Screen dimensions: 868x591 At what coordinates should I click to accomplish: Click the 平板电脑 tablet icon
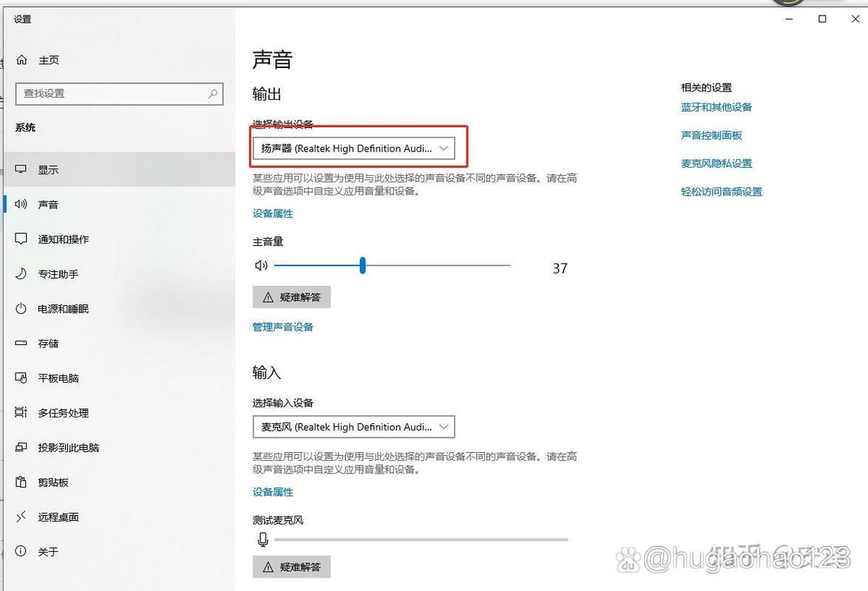click(x=21, y=378)
